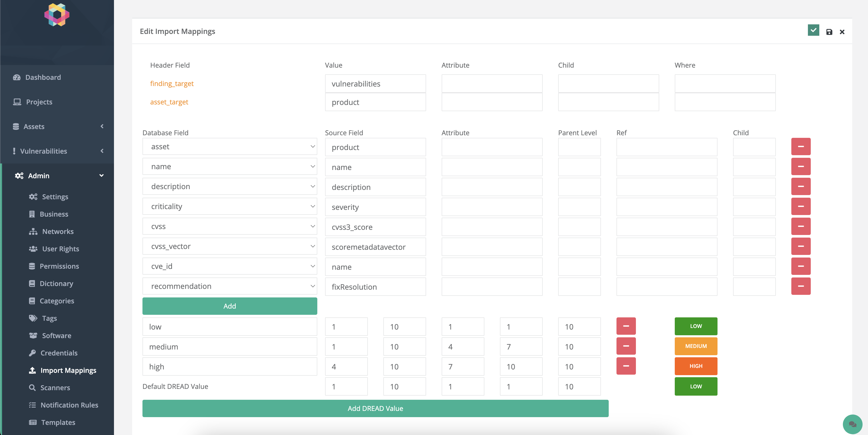This screenshot has height=435, width=868.
Task: Open the criticality database field dropdown
Action: tap(229, 206)
